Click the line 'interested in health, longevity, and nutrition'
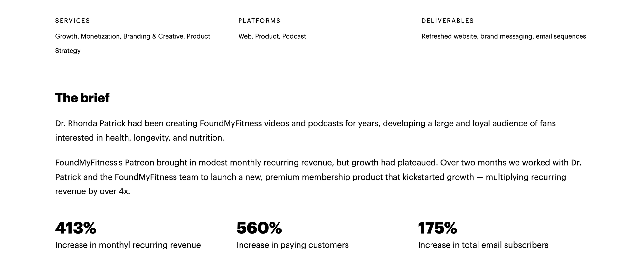The height and width of the screenshot is (273, 644). coord(139,138)
